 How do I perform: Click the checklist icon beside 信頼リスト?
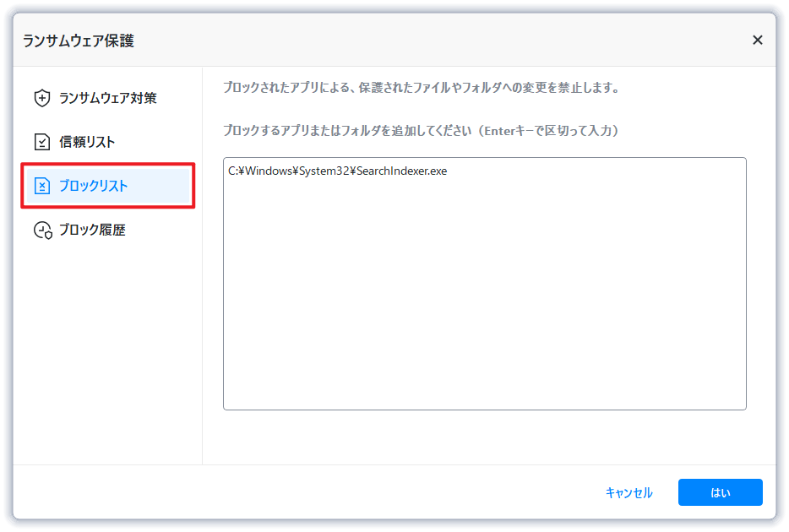tap(41, 142)
